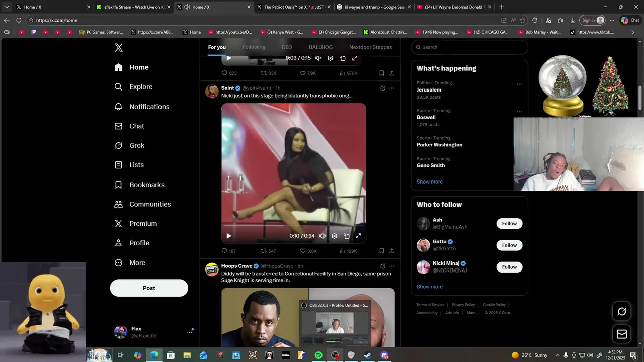Open Grok explain icon on Hoops Crave post
Screen dimensions: 644x362
tap(383, 266)
